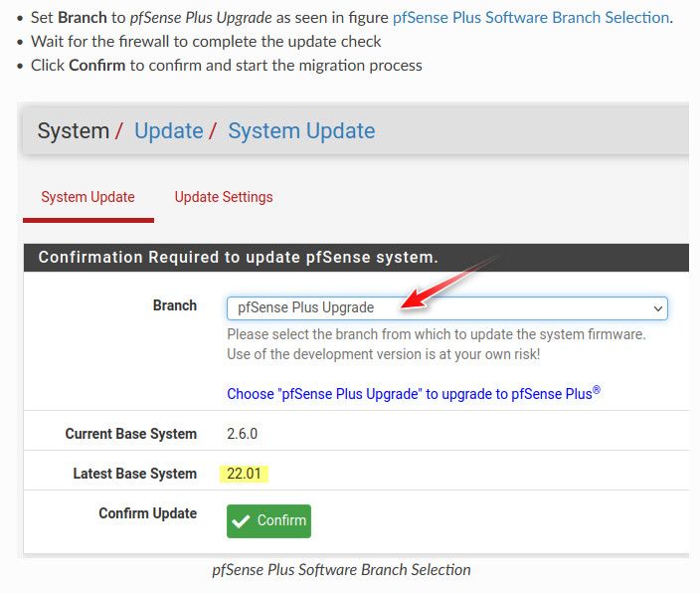Viewport: 700px width, 593px height.
Task: Click the 'Please select the branch' help text
Action: click(x=437, y=334)
